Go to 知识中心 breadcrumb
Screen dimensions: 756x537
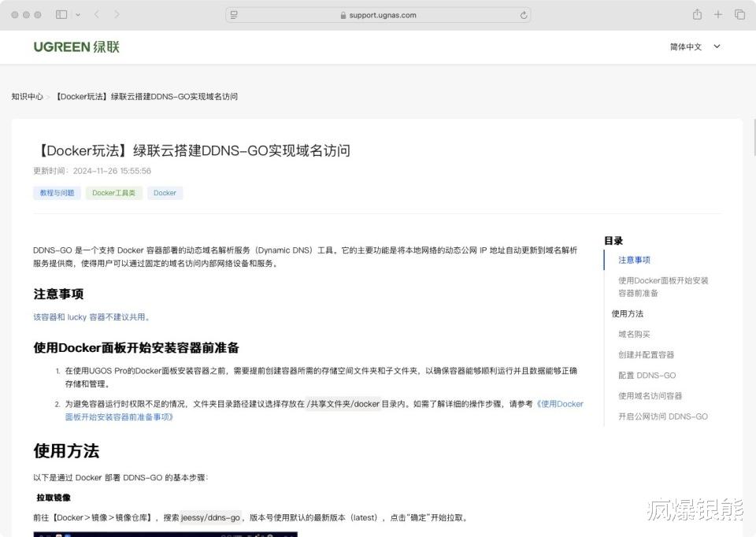pos(28,96)
